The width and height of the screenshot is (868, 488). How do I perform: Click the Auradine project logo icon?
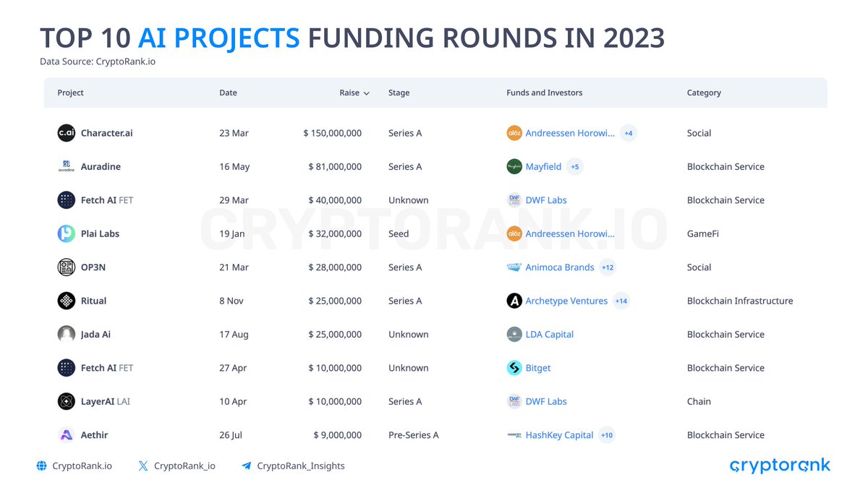[x=67, y=166]
